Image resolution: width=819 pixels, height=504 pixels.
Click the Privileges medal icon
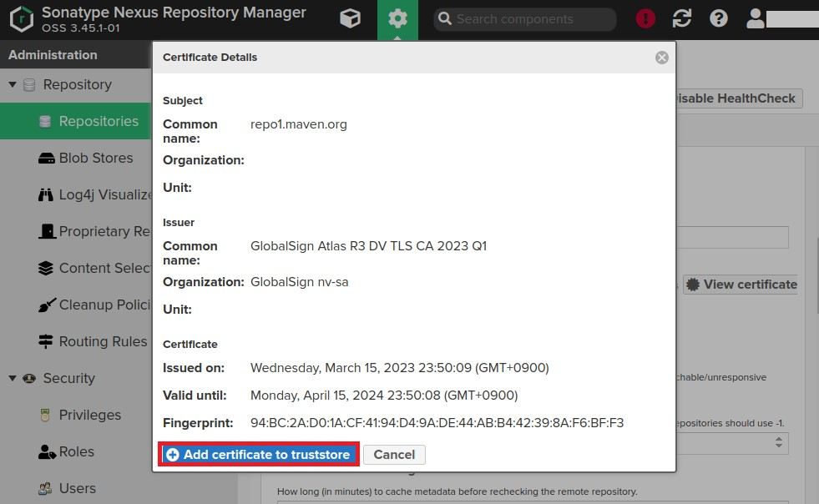[45, 416]
